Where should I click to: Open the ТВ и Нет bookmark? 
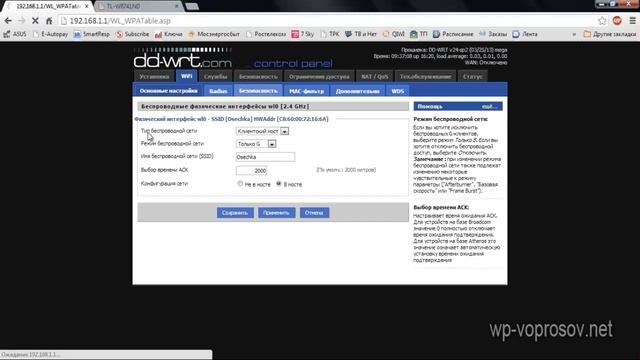[361, 34]
